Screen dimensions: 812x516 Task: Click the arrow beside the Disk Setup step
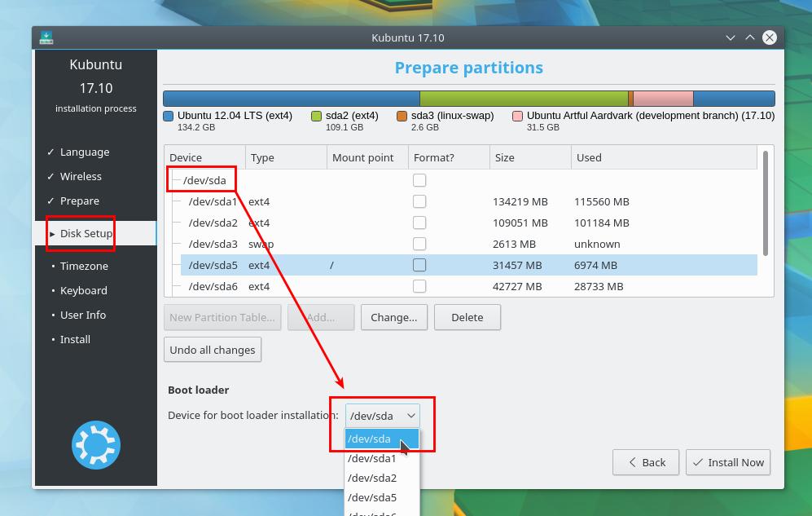[x=50, y=233]
